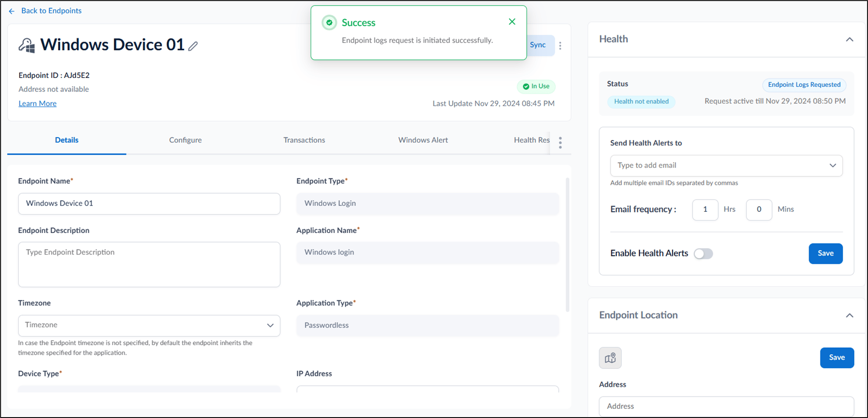Follow the Learn More link
Viewport: 868px width, 418px height.
coord(38,104)
